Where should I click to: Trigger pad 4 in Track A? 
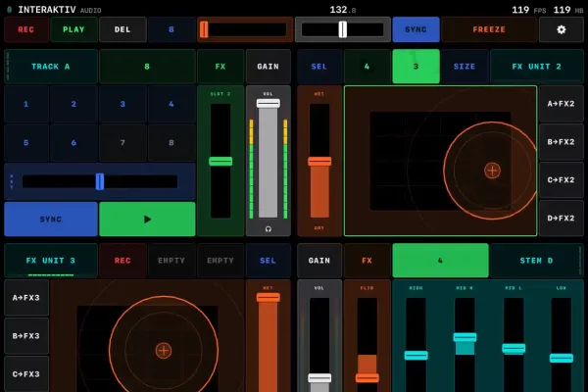click(171, 104)
